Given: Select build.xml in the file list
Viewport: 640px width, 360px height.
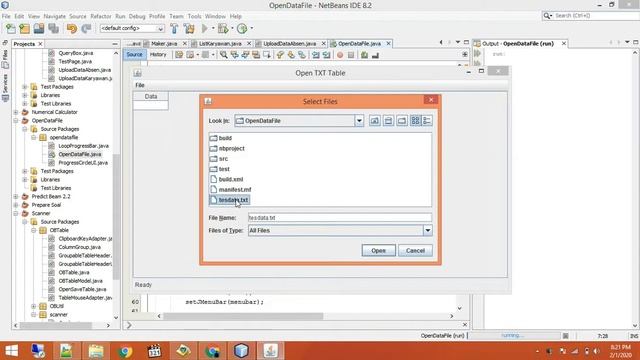Looking at the screenshot, I should click(x=226, y=179).
